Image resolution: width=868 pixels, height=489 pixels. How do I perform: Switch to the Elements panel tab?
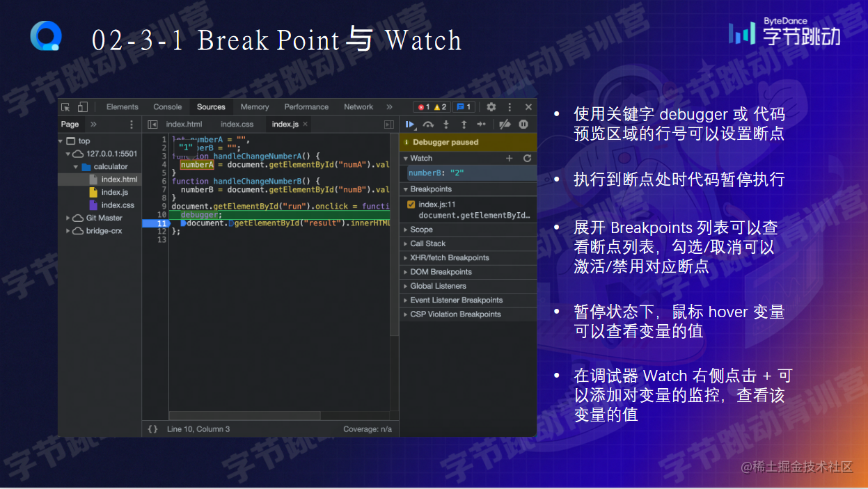pyautogui.click(x=123, y=107)
